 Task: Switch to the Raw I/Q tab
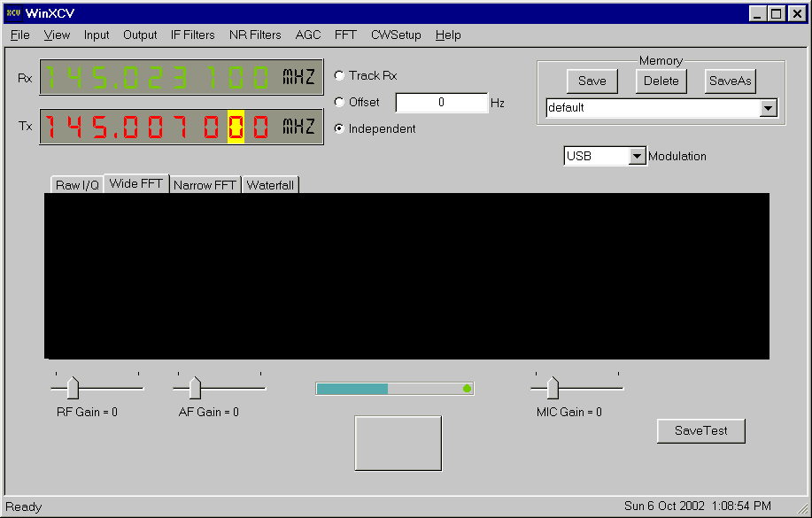coord(77,185)
